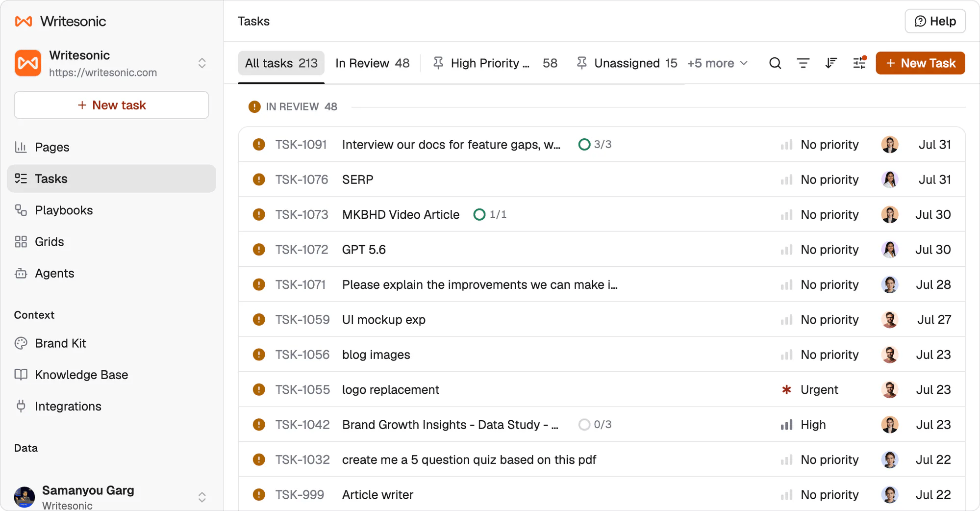The image size is (980, 511).
Task: Click priority bars icon on TSK-1059
Action: 786,320
